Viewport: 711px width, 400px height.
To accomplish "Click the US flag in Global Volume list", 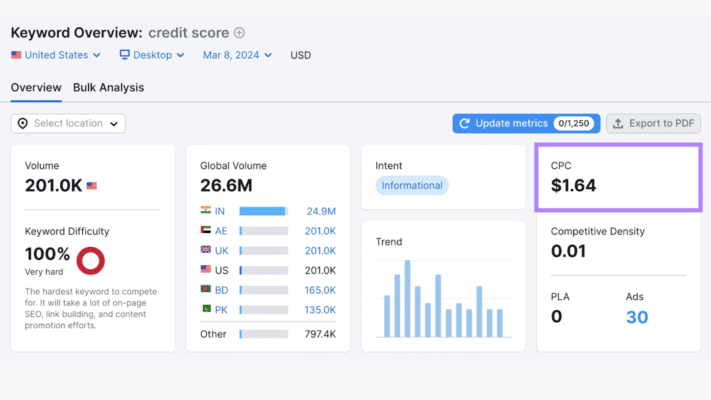I will 205,269.
